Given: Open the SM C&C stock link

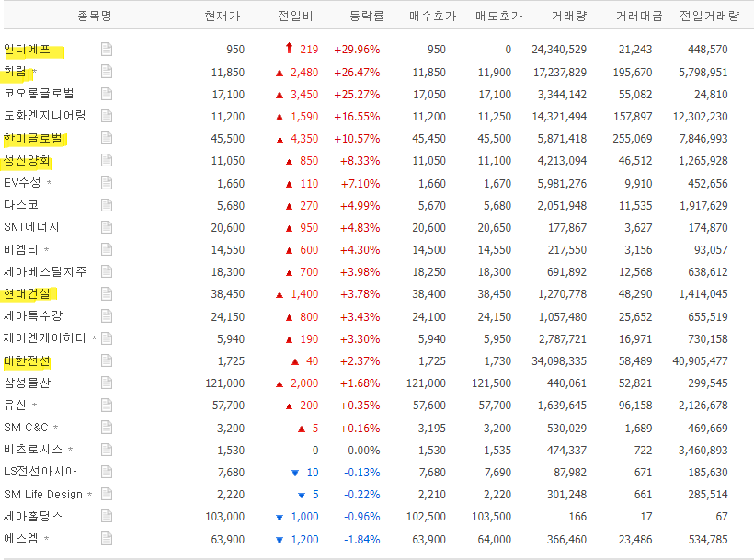Looking at the screenshot, I should click(26, 428).
